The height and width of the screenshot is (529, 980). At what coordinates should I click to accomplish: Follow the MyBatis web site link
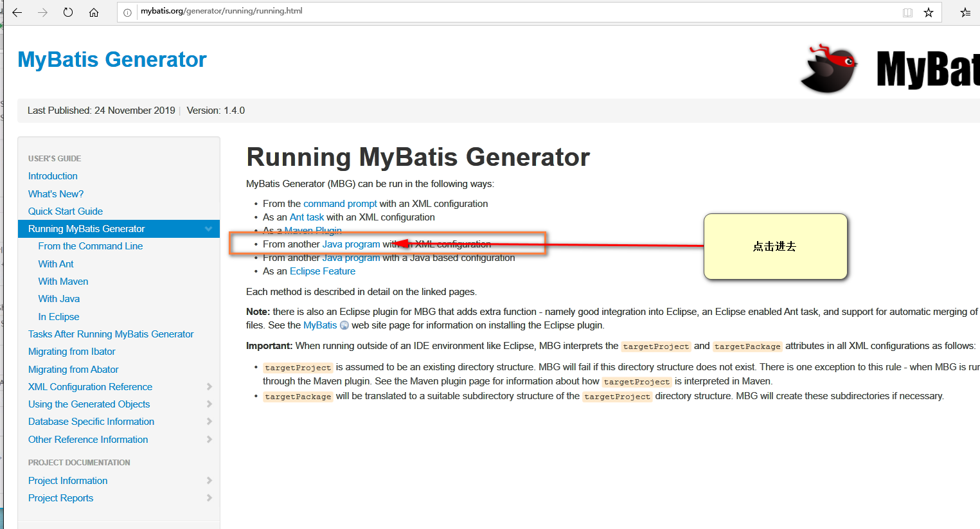click(x=320, y=325)
